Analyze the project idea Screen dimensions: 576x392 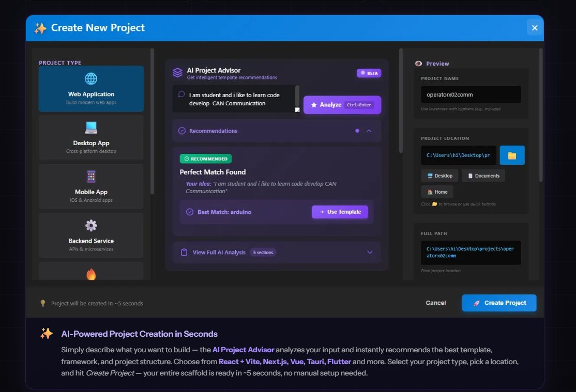pos(342,104)
